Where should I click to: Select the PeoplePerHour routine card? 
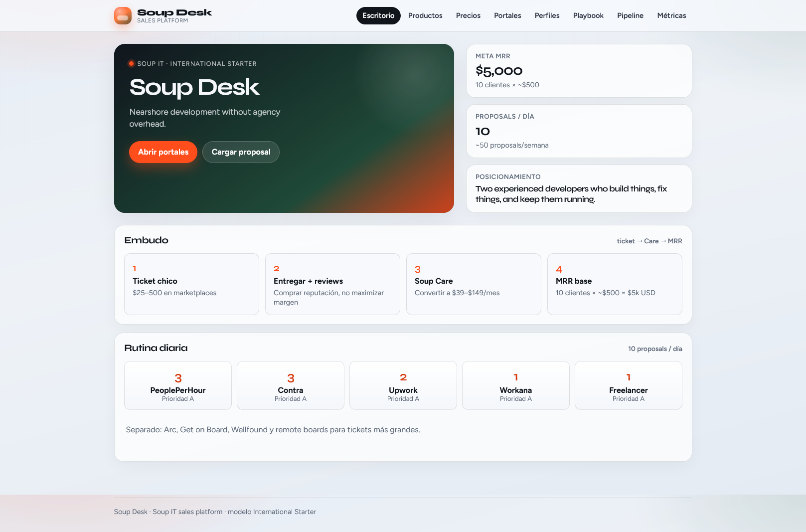coord(178,385)
